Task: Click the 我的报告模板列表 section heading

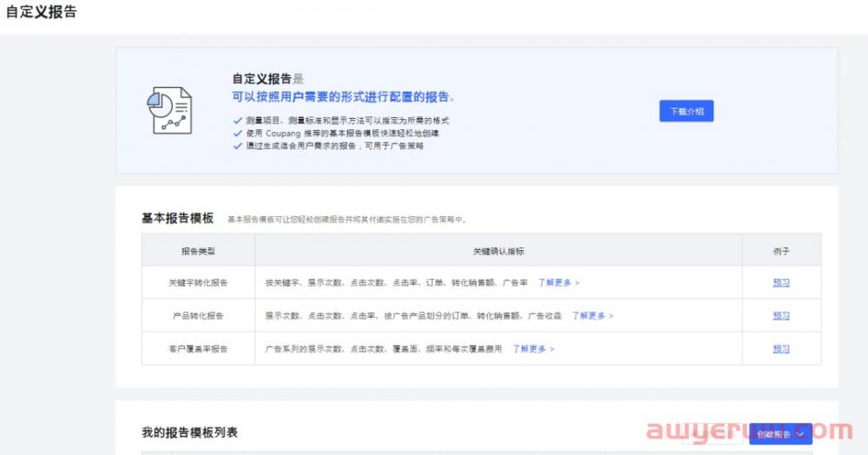Action: point(189,432)
